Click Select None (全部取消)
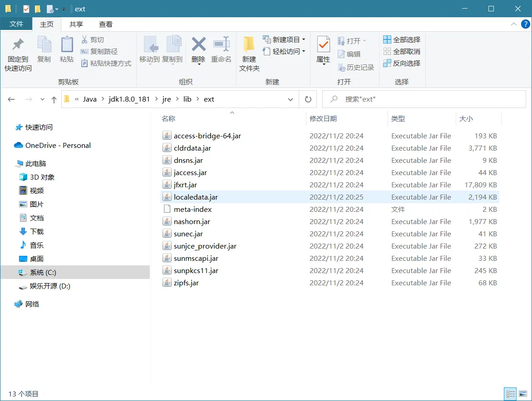Viewport: 532px width, 401px height. tap(402, 52)
